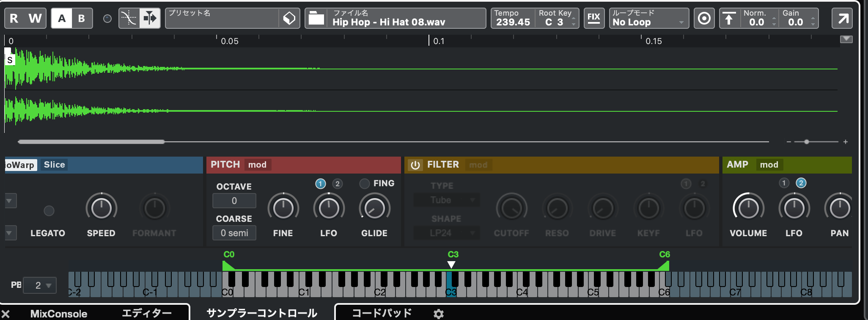The image size is (868, 320).
Task: Zoom in waveform with the plus icon
Action: 846,142
